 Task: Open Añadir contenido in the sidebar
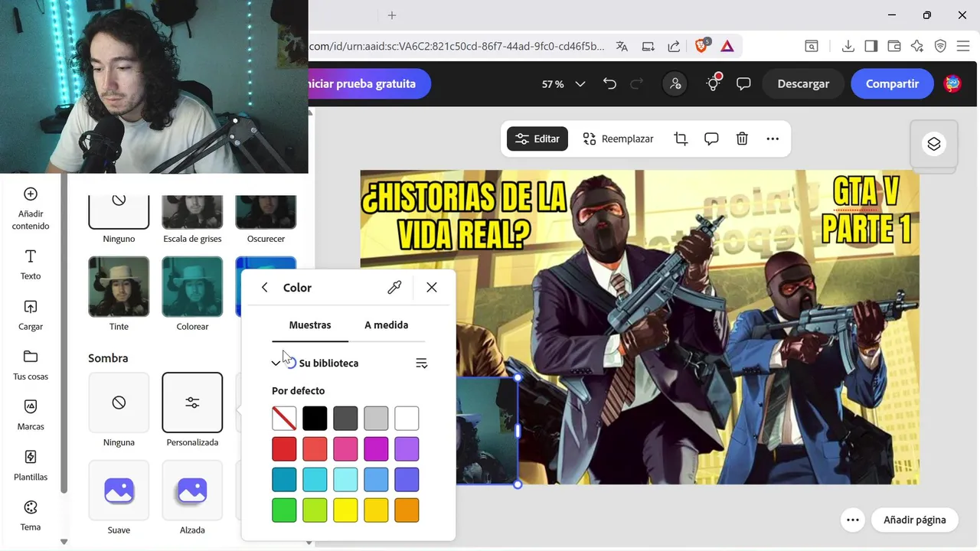click(x=31, y=208)
